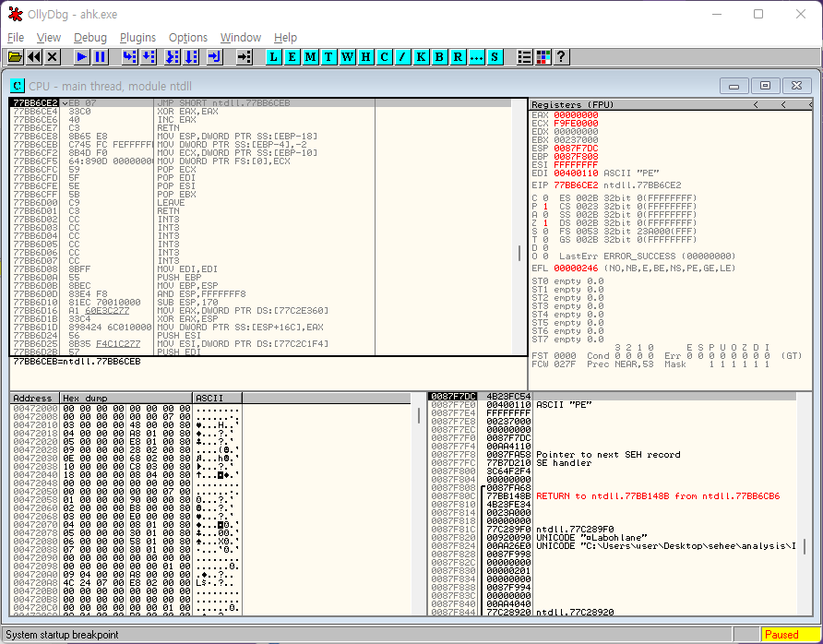Show Source with S toolbar button

(495, 56)
